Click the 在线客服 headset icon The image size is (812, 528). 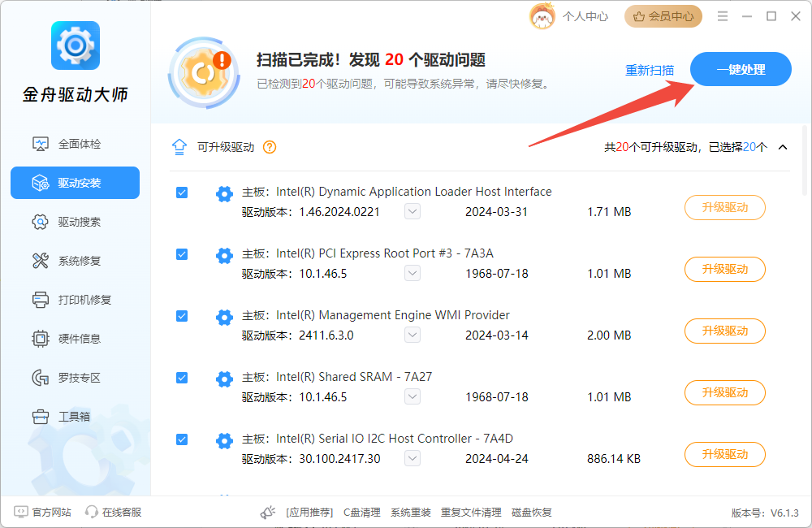pos(92,512)
